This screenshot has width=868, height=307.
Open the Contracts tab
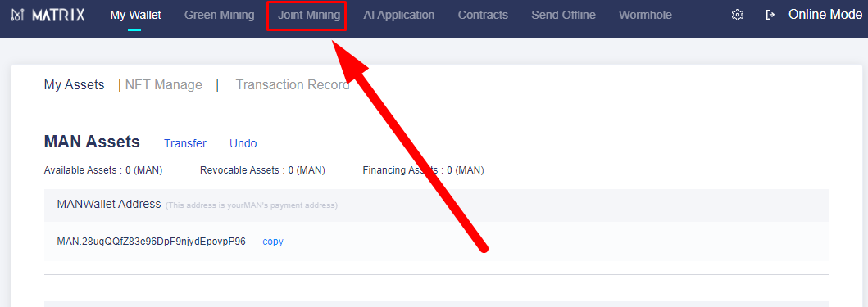point(483,15)
